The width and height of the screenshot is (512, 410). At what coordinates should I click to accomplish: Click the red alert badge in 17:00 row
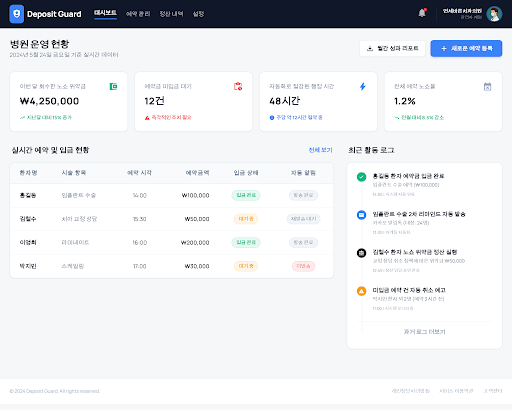303,266
